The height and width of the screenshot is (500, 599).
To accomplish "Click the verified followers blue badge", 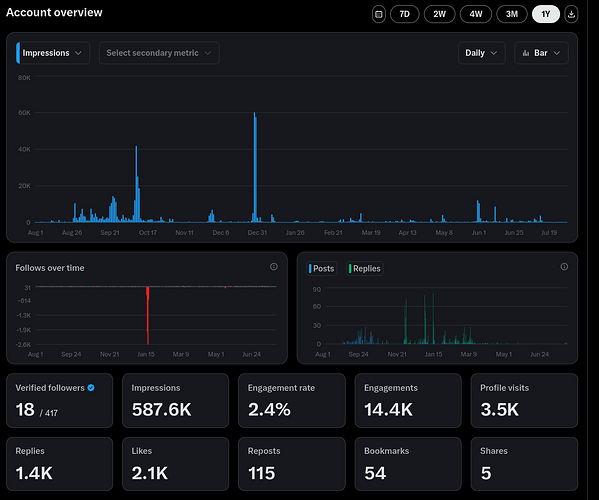I will [91, 388].
